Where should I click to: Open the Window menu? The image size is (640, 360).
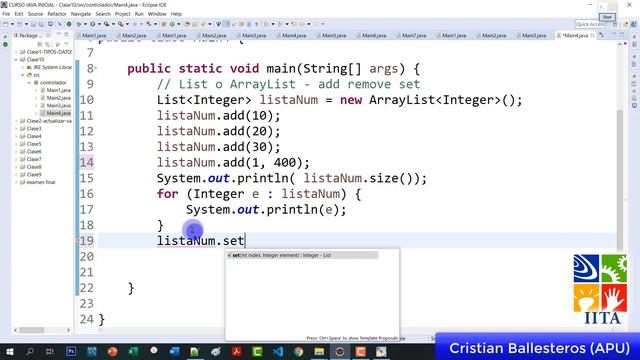pyautogui.click(x=157, y=14)
